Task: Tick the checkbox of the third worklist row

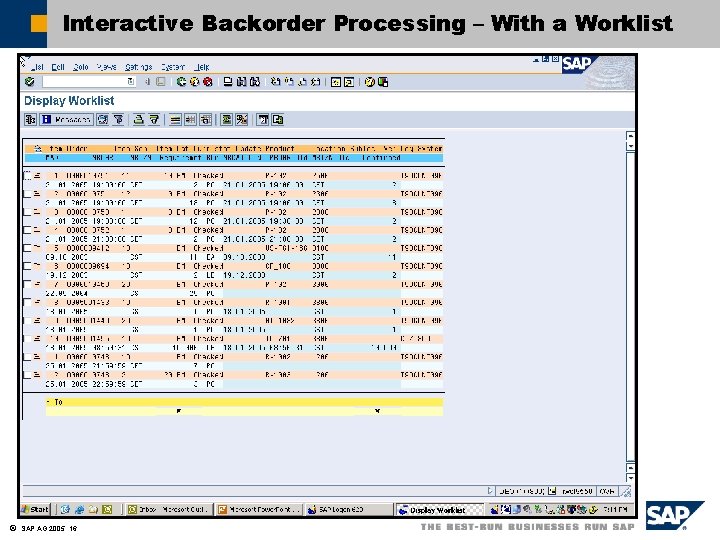Action: click(28, 212)
